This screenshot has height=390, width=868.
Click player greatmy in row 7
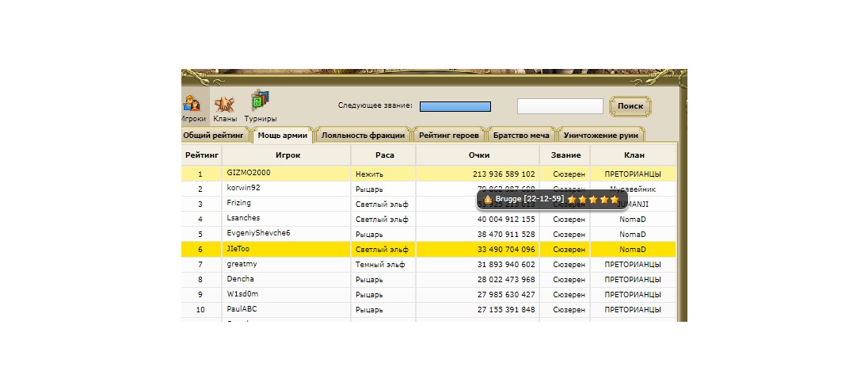point(242,263)
